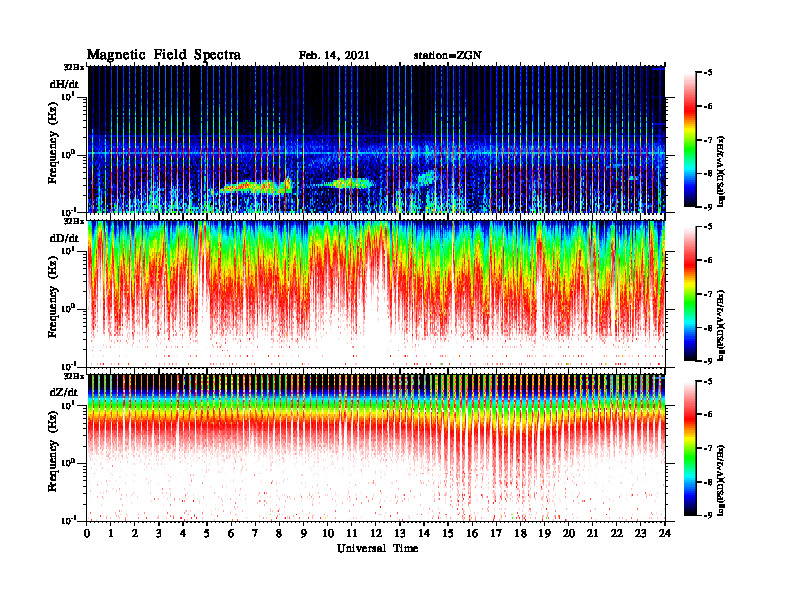Click hour tick label "17" on time axis
Viewport: 792px width, 612px height.
click(x=497, y=534)
